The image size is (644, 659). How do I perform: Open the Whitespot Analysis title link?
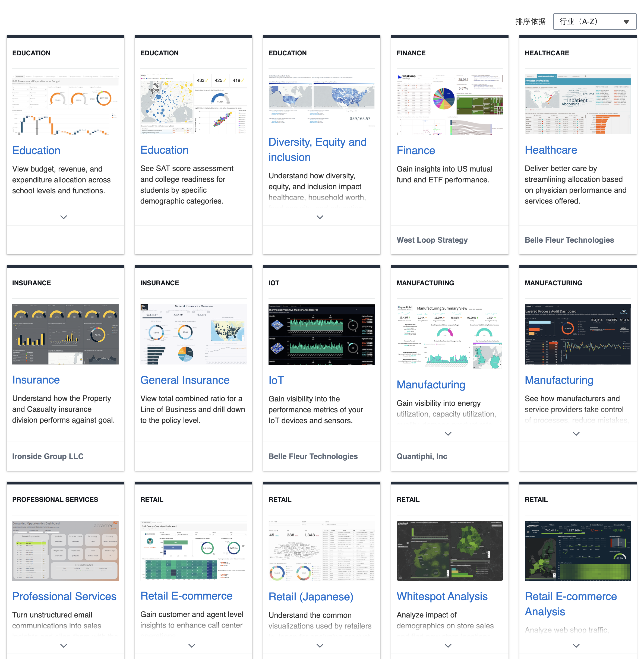pyautogui.click(x=442, y=597)
